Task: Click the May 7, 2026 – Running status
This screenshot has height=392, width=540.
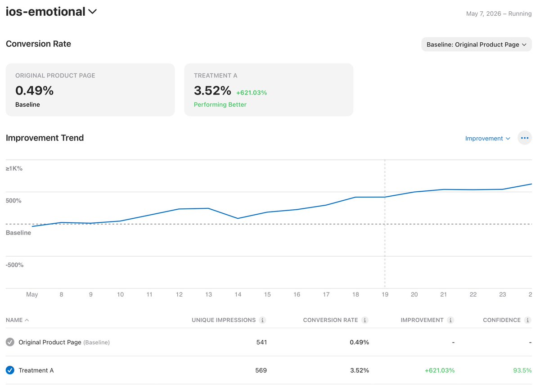Action: point(499,14)
